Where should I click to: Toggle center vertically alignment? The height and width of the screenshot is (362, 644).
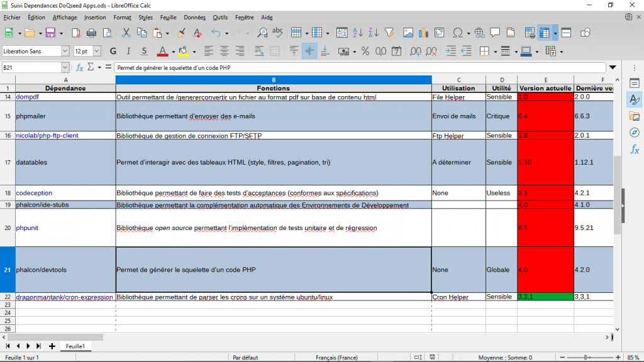point(309,52)
